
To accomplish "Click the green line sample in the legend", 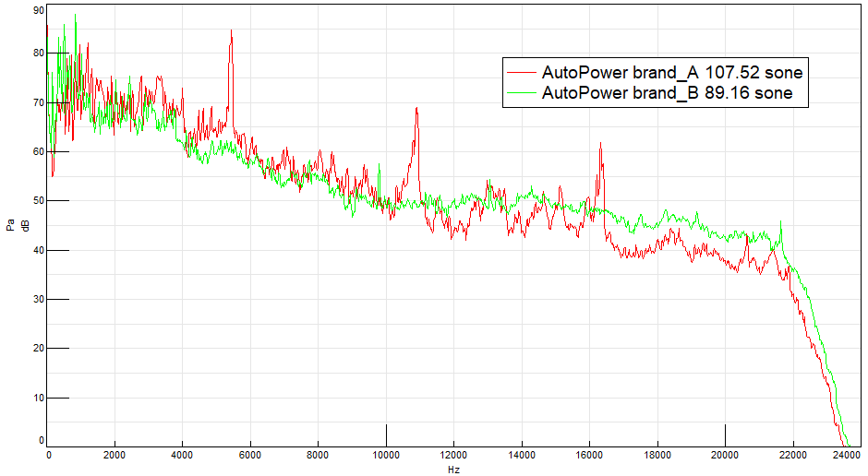I will click(522, 93).
